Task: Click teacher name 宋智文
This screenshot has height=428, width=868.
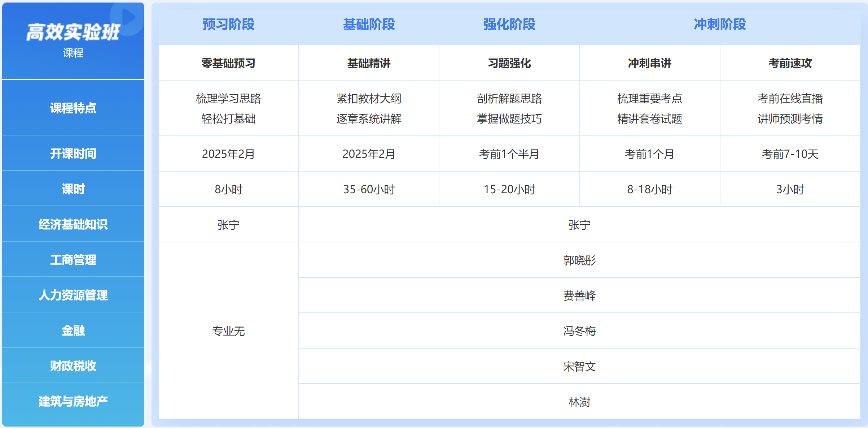Action: click(x=579, y=366)
